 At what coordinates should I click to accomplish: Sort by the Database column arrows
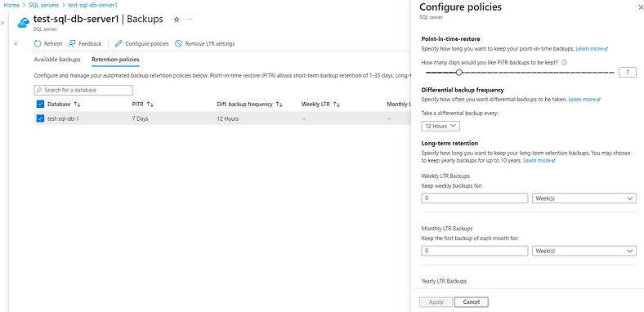(x=77, y=105)
